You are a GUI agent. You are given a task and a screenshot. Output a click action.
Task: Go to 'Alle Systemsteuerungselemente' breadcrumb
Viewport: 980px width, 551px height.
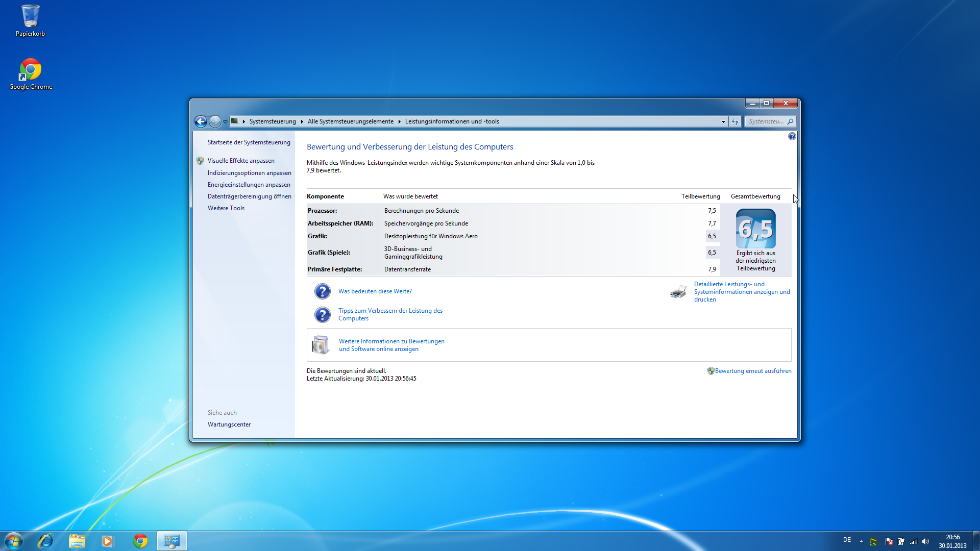pos(350,121)
